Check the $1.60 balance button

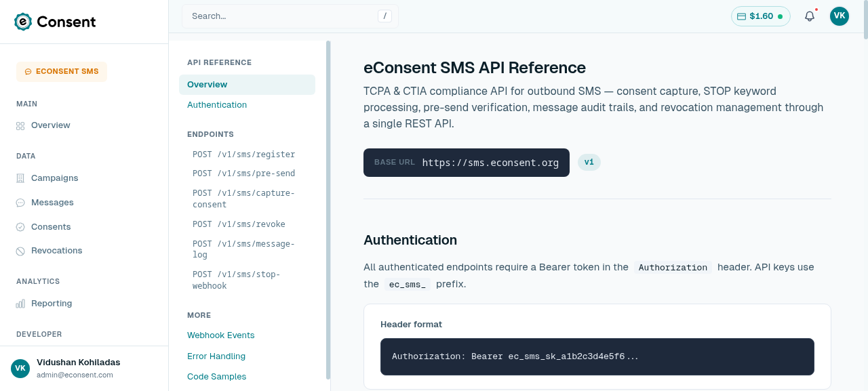[760, 16]
